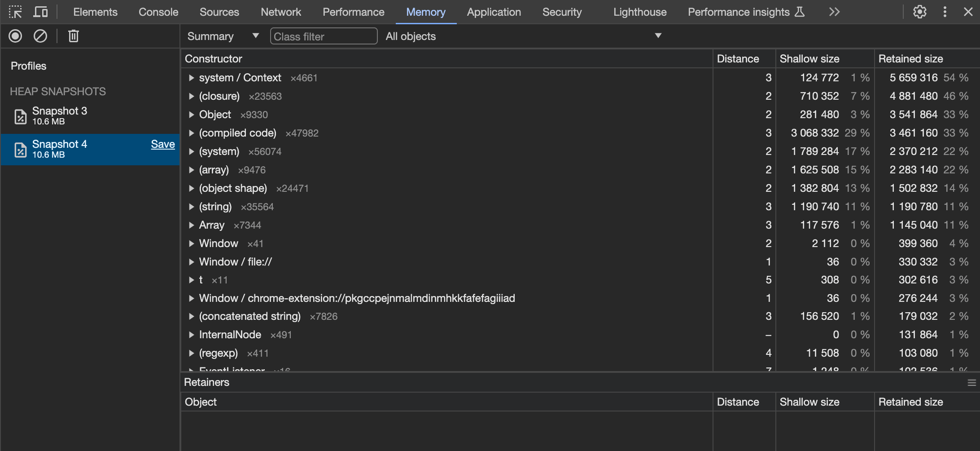Viewport: 980px width, 451px height.
Task: Expand the (system) ×56074 row
Action: coord(192,151)
